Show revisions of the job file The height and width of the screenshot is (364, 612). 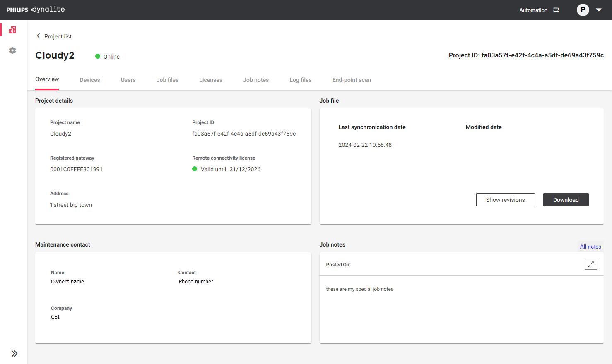click(x=505, y=199)
